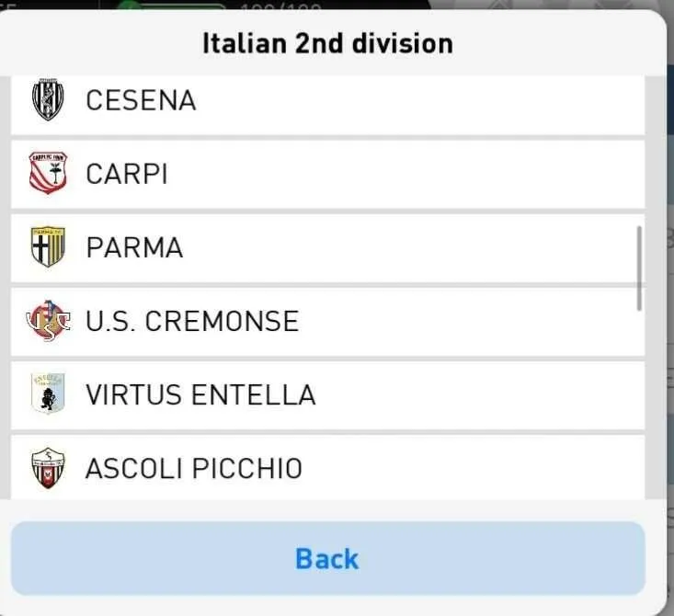Go back with the Back button

(x=328, y=558)
